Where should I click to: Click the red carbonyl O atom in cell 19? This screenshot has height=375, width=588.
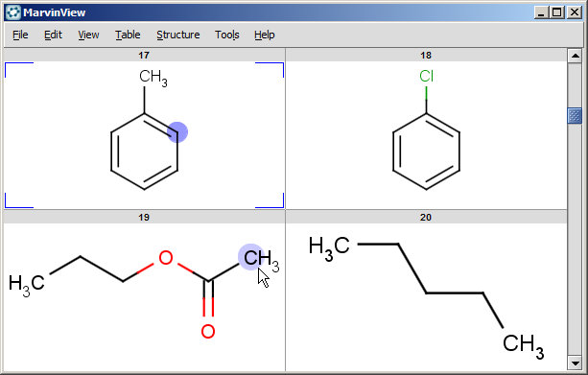click(x=208, y=332)
